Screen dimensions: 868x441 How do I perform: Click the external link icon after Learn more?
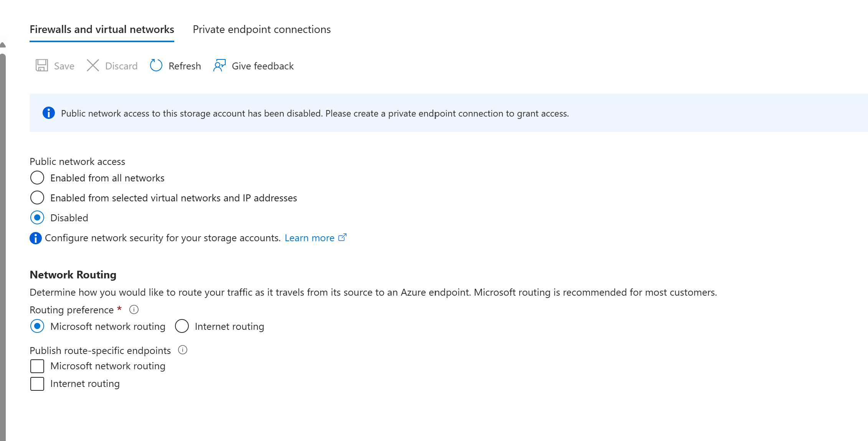tap(342, 237)
